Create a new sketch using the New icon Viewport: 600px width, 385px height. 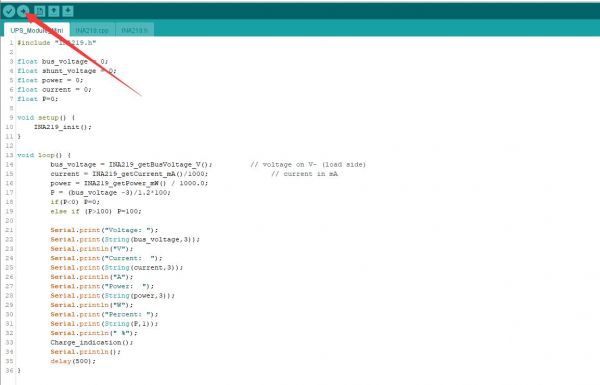point(39,11)
